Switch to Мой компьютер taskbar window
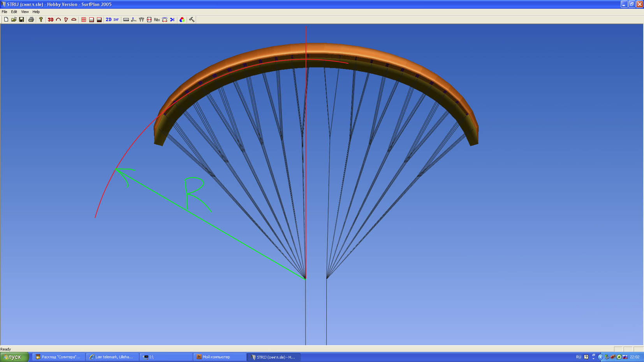The width and height of the screenshot is (644, 362). click(x=220, y=357)
